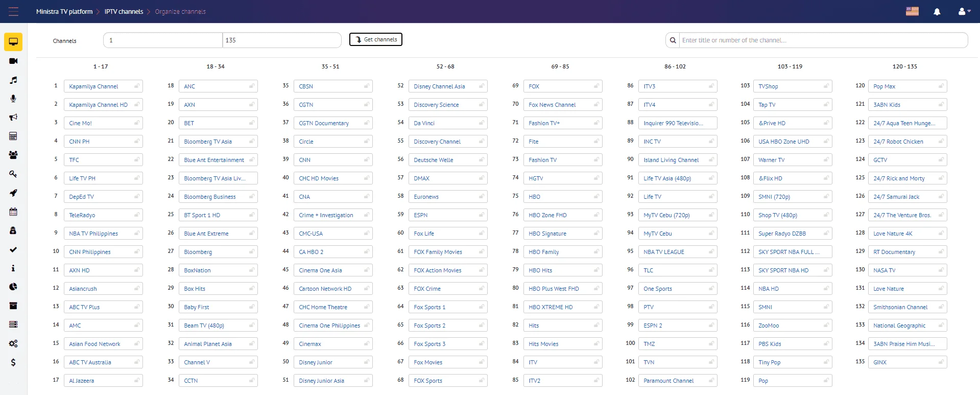Toggle the lock on ESPN
This screenshot has width=980, height=395.
click(x=482, y=215)
